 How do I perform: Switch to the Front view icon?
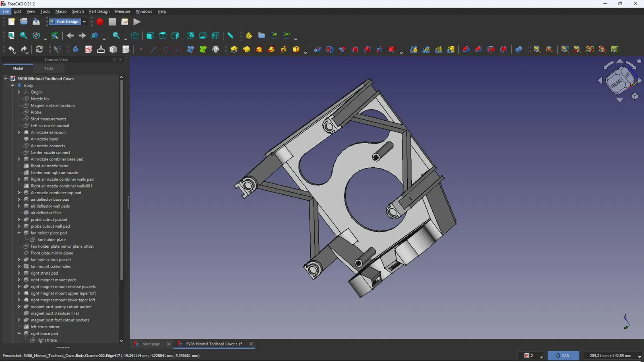[150, 35]
